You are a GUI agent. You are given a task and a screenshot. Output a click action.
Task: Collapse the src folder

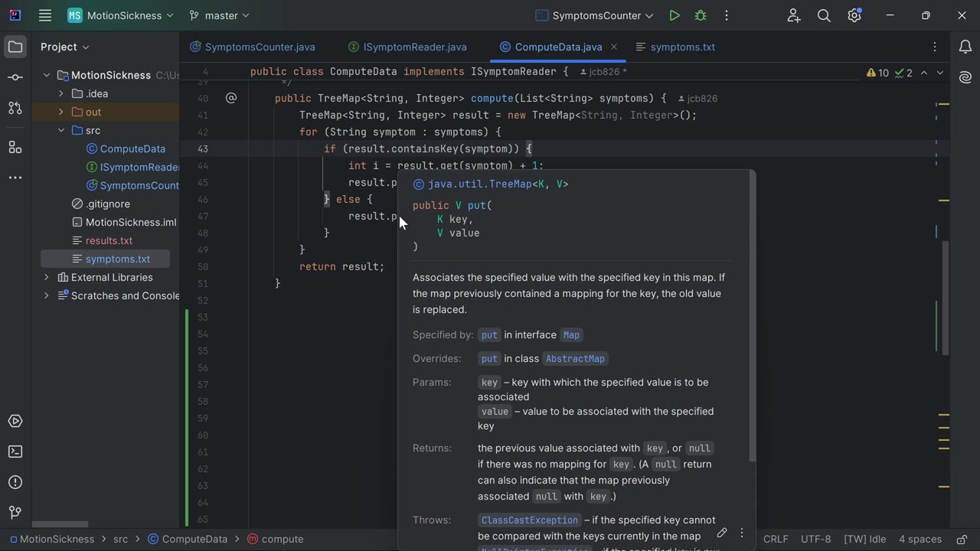pyautogui.click(x=61, y=130)
